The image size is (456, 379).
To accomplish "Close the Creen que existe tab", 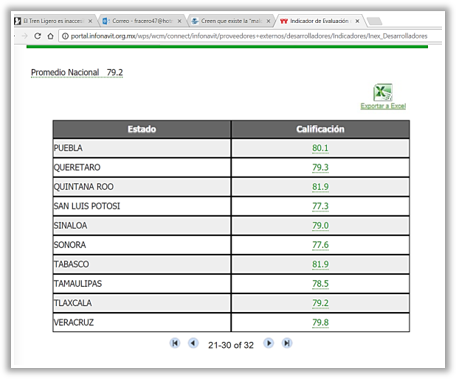I will (x=268, y=21).
